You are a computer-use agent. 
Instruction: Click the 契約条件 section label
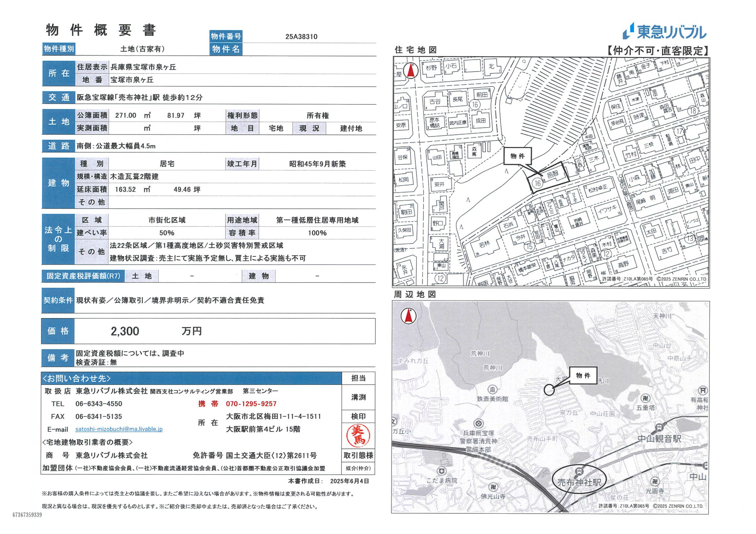(58, 300)
